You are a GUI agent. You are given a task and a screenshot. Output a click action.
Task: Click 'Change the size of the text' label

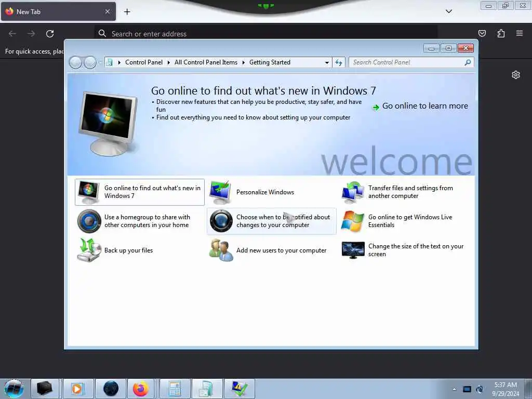[416, 250]
